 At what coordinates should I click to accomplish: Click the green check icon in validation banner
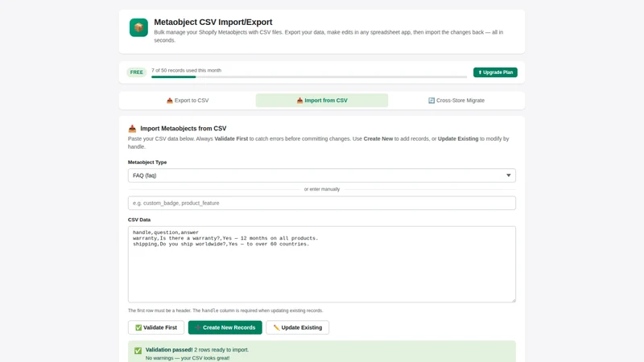coord(138,351)
